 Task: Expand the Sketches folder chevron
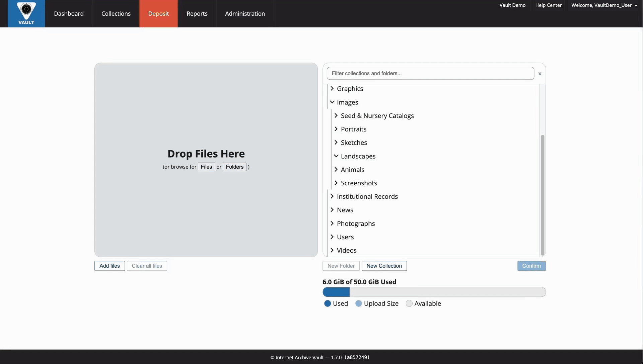[336, 142]
